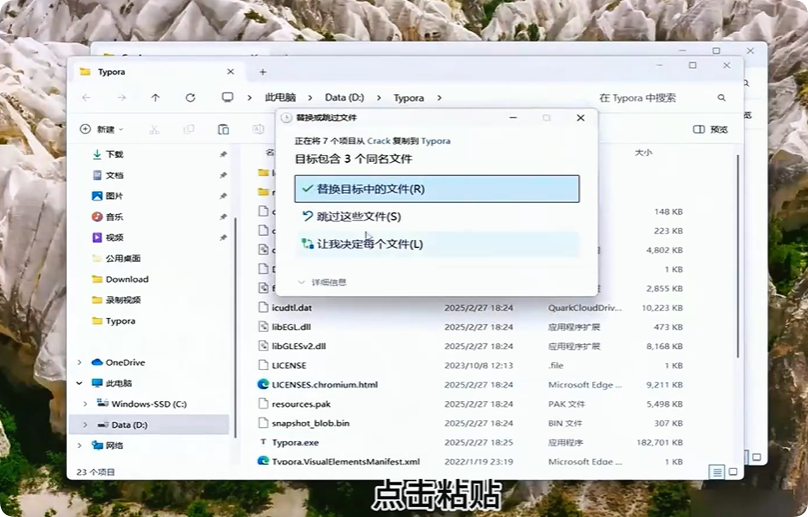Click the Edge icon of LICENSES.chromium.html

click(263, 385)
